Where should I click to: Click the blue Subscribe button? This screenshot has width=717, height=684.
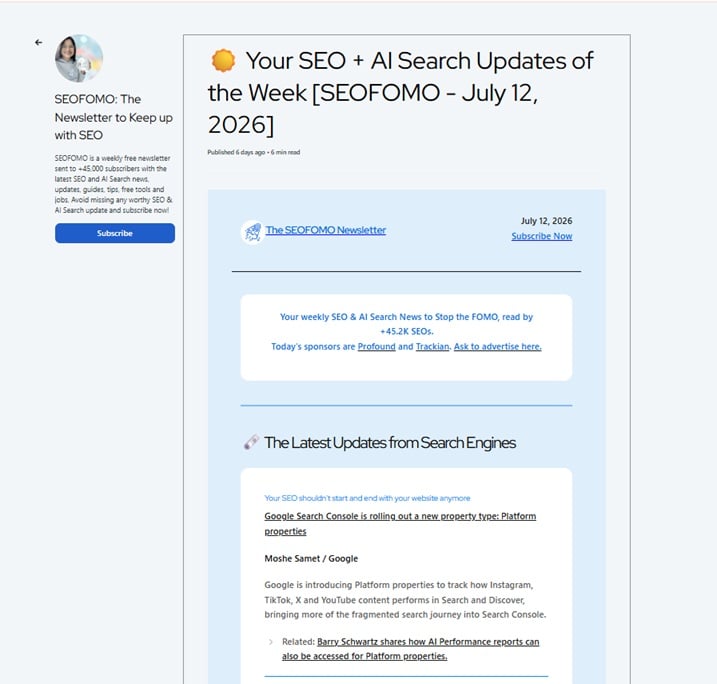(115, 233)
